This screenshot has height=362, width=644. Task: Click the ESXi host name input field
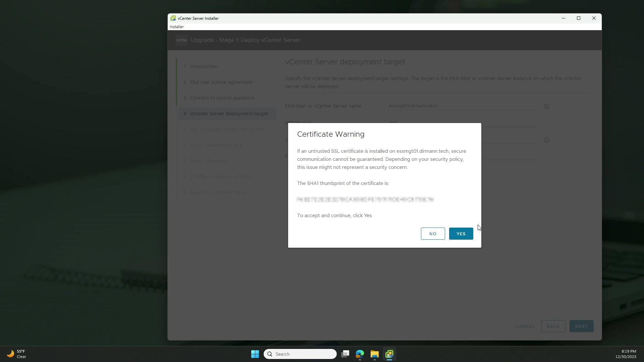(463, 106)
